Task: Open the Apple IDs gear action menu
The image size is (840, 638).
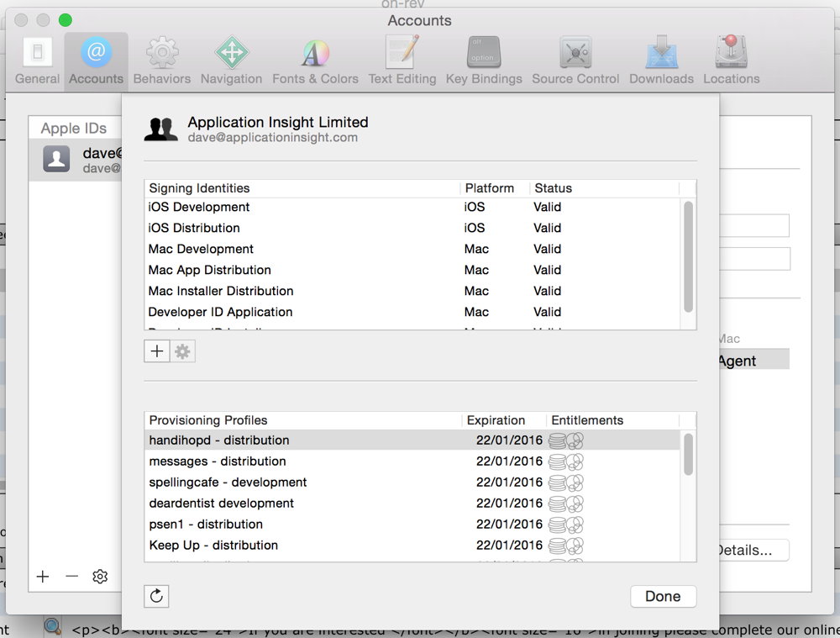Action: tap(100, 577)
